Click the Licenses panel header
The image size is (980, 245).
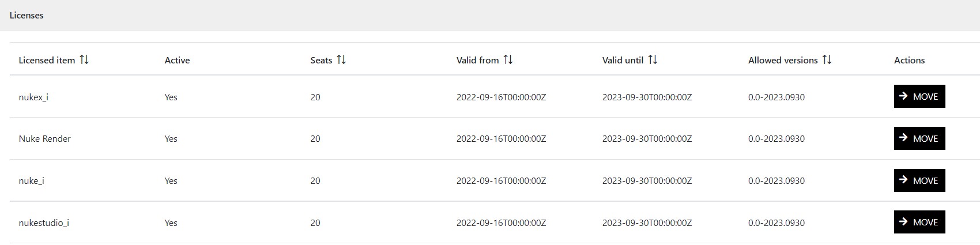[x=27, y=16]
